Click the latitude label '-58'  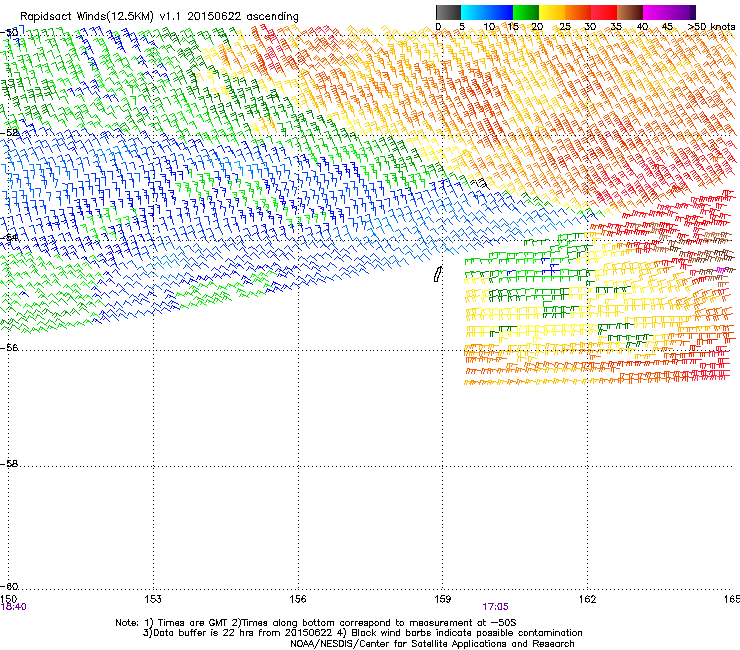pyautogui.click(x=9, y=464)
